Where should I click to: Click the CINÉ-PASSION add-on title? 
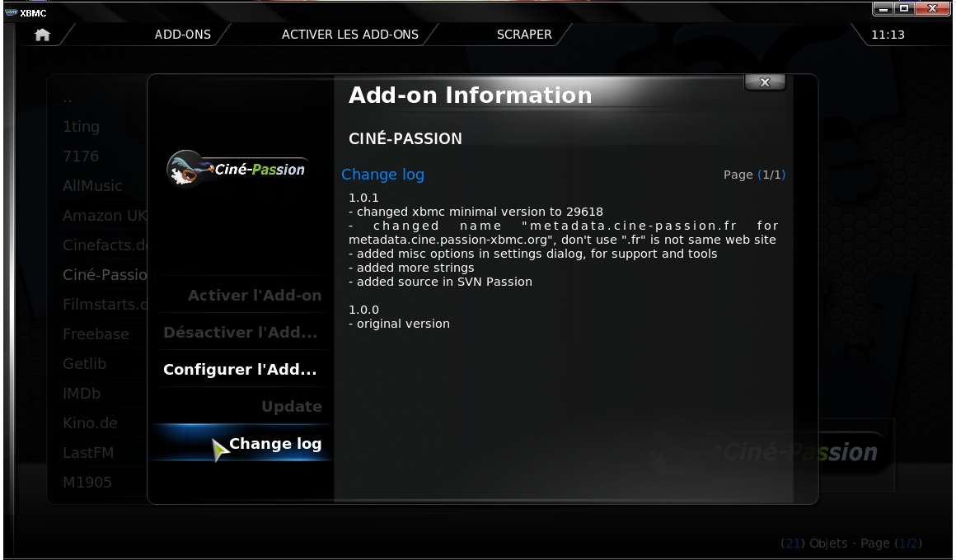tap(405, 139)
